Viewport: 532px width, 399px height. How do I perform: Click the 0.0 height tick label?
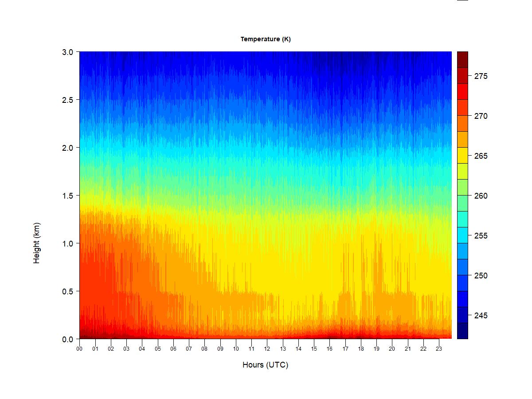point(67,339)
